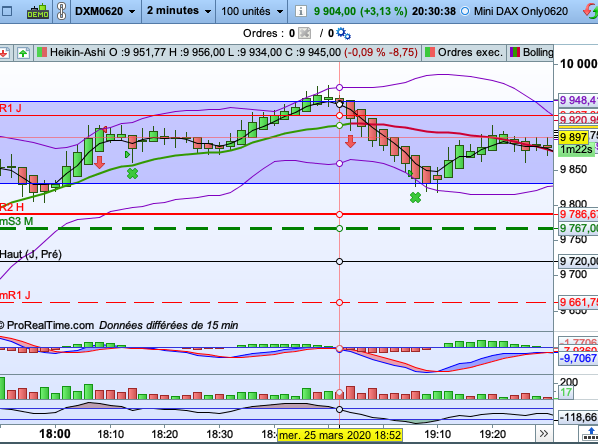The width and height of the screenshot is (598, 444).
Task: Click the green 1m22s countdown tag
Action: click(576, 150)
